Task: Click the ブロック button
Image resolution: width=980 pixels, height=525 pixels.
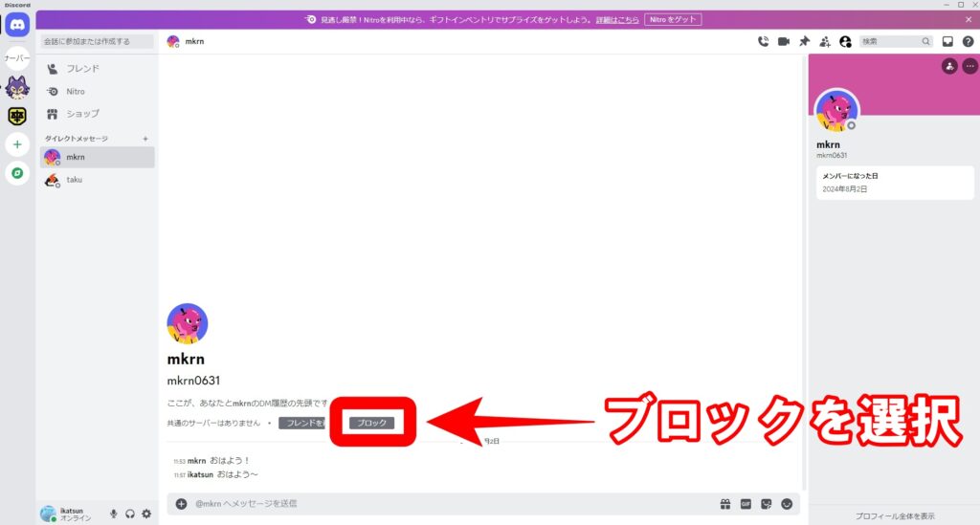Action: (372, 424)
